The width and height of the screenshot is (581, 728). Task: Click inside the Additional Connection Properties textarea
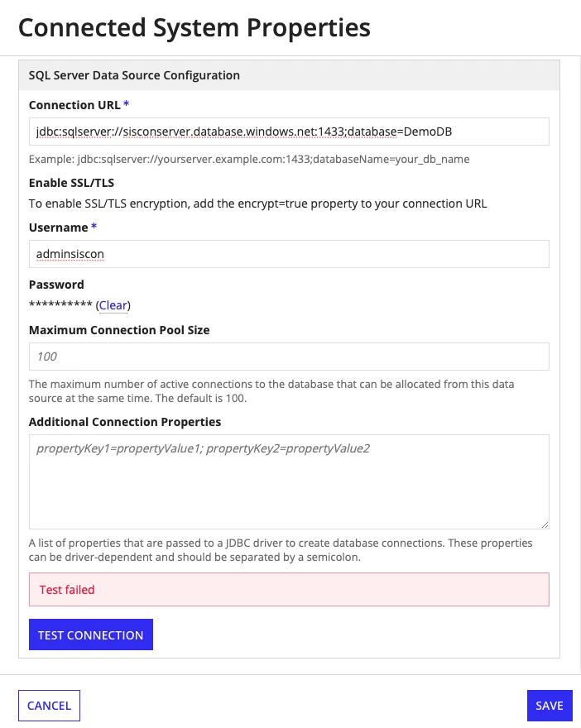point(289,482)
